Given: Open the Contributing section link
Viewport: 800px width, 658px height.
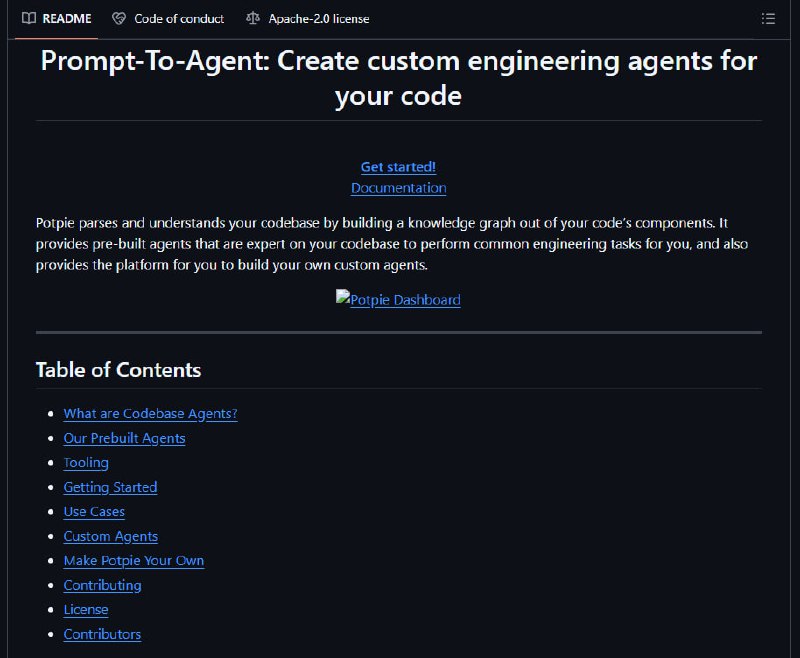Looking at the screenshot, I should click(x=103, y=585).
